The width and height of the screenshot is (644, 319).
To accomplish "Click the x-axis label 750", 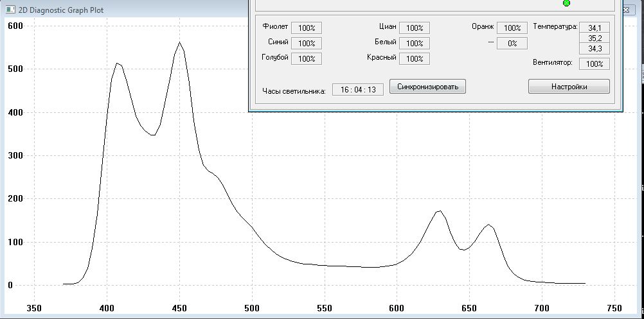I will coord(614,308).
